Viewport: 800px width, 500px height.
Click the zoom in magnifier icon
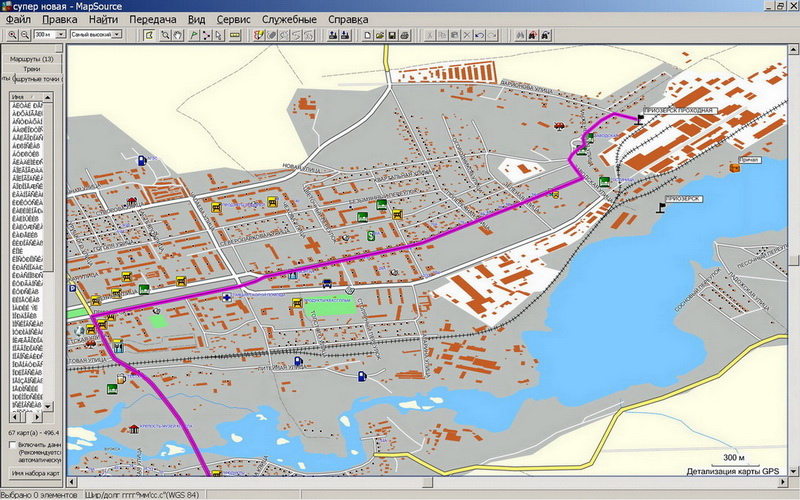pos(12,35)
